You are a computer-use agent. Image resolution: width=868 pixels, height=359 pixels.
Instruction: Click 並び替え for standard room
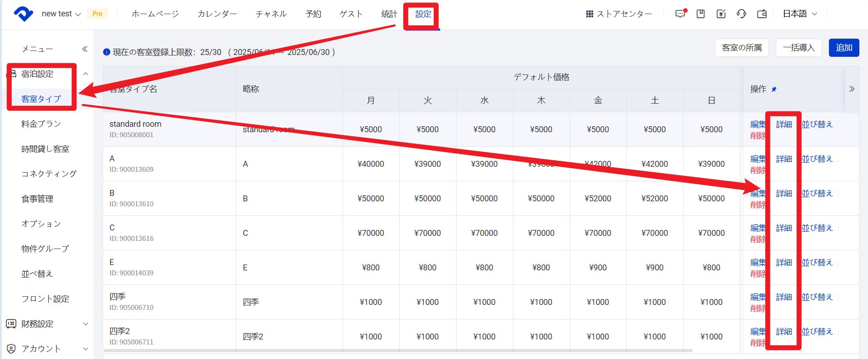click(x=817, y=124)
